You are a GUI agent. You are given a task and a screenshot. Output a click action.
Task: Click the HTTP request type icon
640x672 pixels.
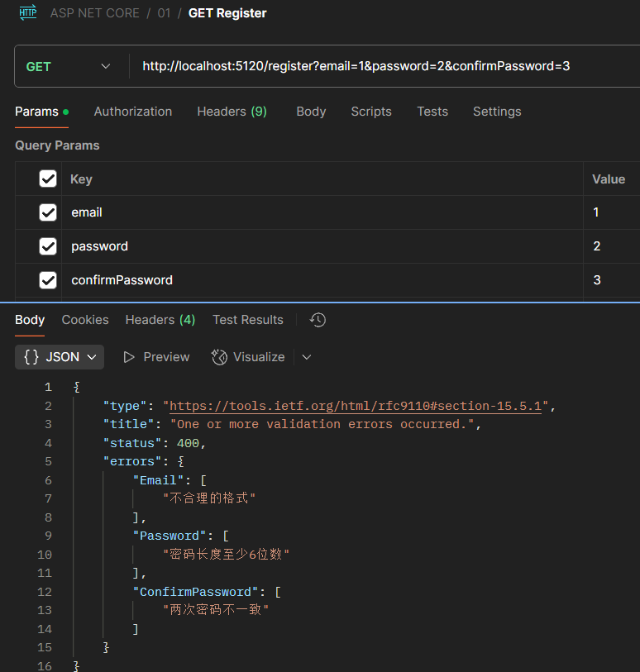pos(27,12)
